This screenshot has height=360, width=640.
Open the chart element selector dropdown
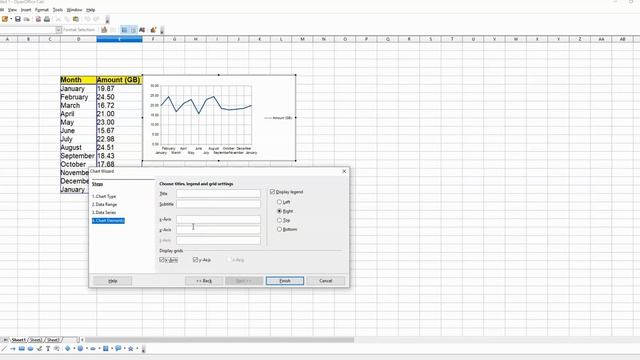tap(58, 30)
